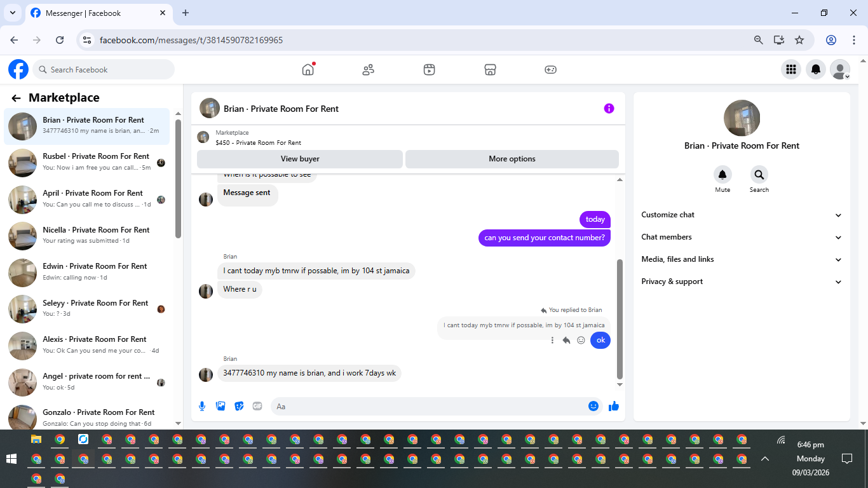React to the 'ok' message

pos(581,341)
